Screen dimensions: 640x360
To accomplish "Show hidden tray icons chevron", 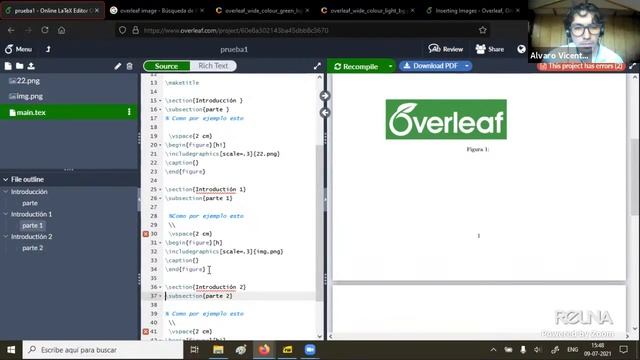I will pos(493,350).
